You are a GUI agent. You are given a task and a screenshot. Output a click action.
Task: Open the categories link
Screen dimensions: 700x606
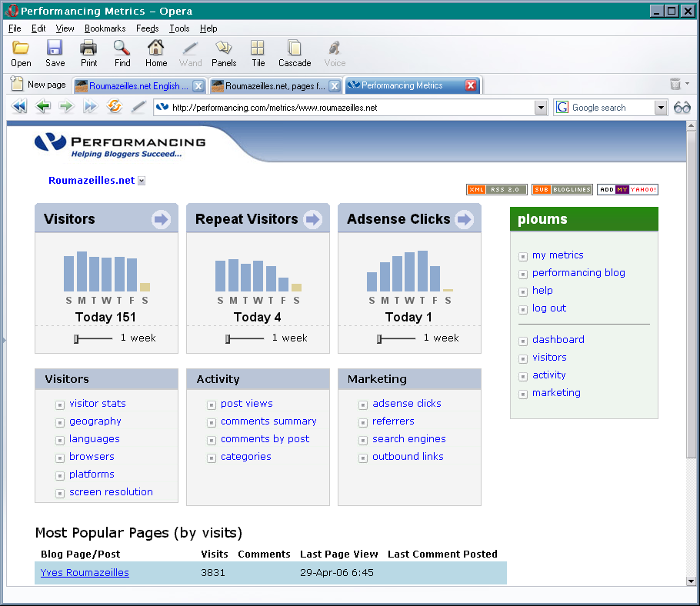coord(246,457)
